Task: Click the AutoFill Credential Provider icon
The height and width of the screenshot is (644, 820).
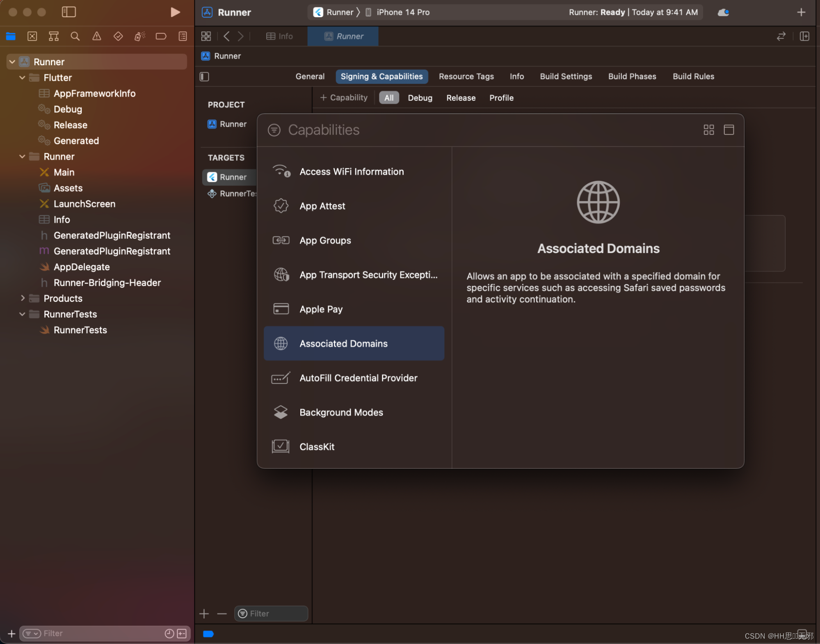Action: tap(280, 378)
